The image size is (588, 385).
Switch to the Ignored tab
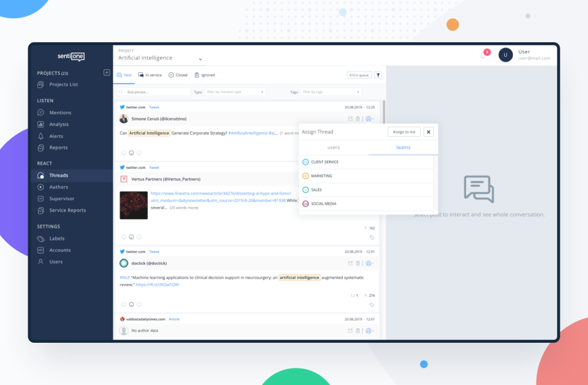tap(205, 75)
